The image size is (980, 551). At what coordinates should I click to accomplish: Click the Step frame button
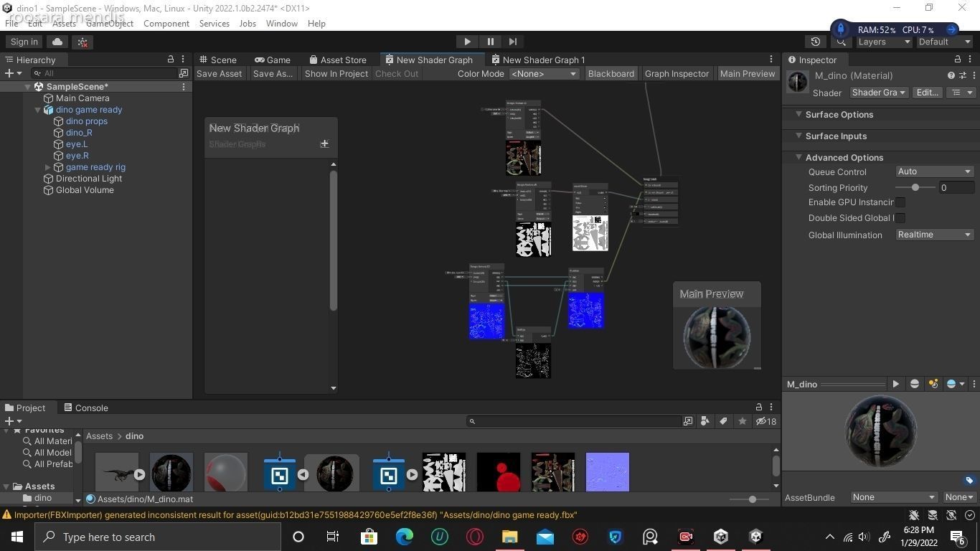(512, 42)
